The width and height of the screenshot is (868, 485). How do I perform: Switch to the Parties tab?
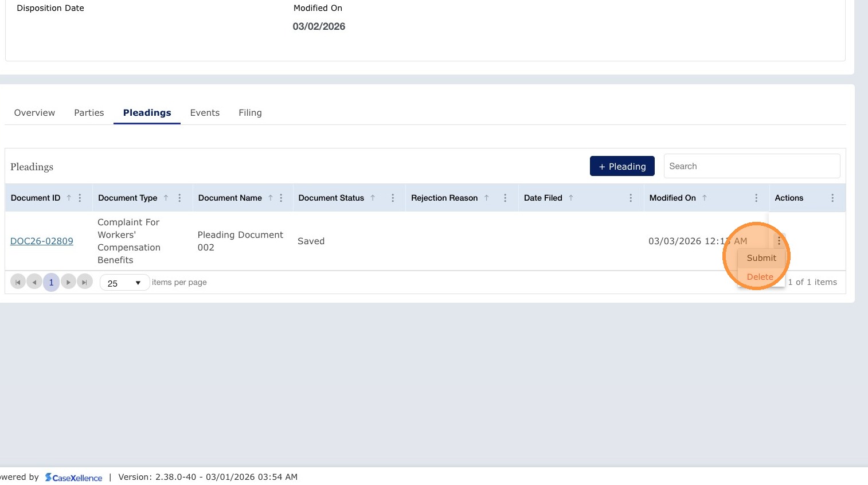coord(89,113)
